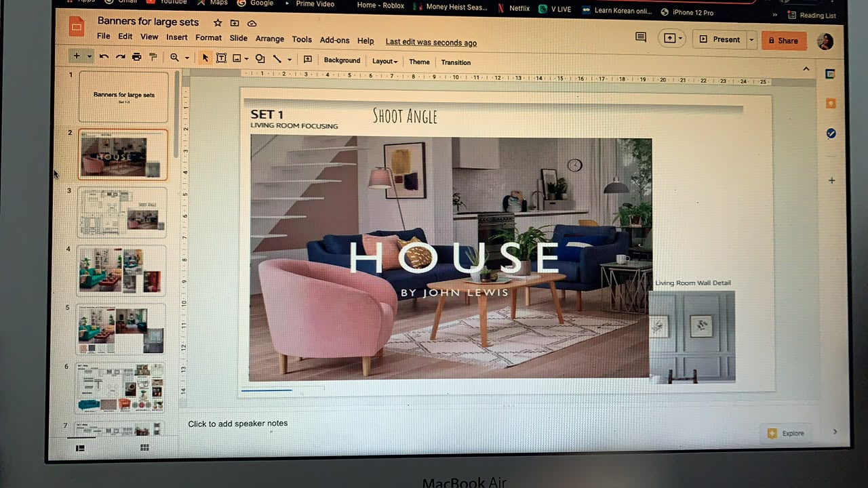This screenshot has height=488, width=868.
Task: Expand the Present button dropdown arrow
Action: pos(751,40)
